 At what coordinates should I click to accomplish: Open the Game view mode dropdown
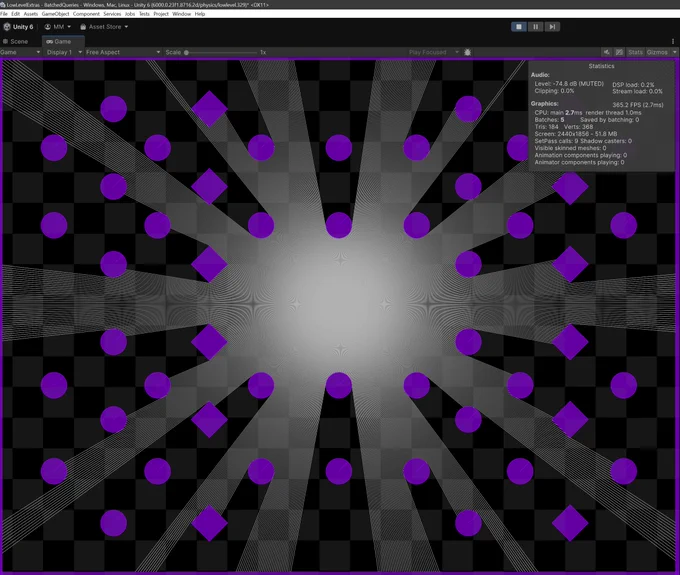[x=20, y=52]
